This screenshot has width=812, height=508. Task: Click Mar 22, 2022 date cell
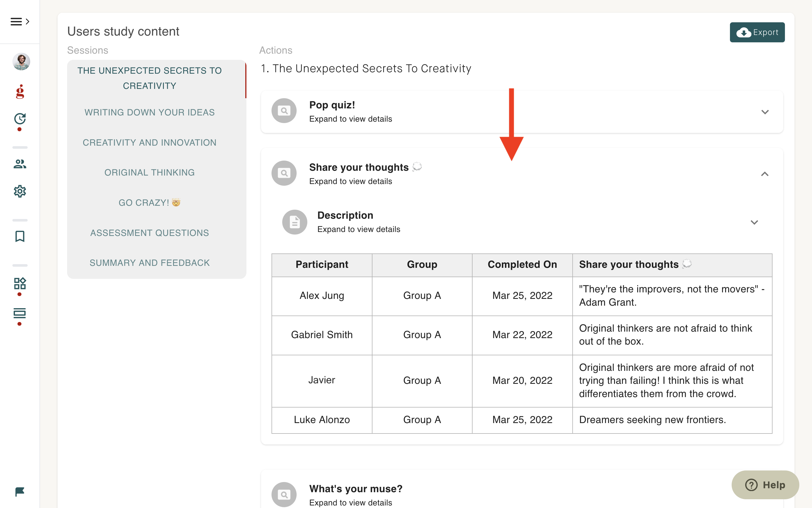[522, 335]
